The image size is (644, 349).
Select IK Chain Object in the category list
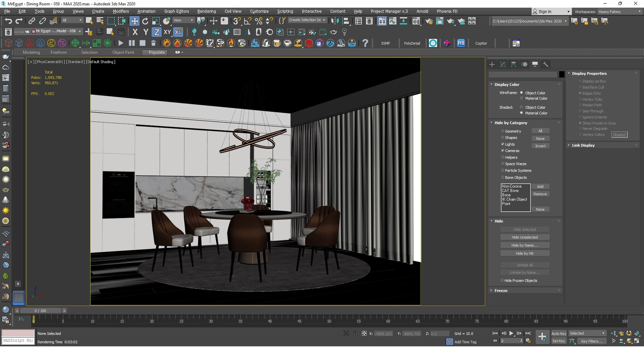click(x=514, y=199)
